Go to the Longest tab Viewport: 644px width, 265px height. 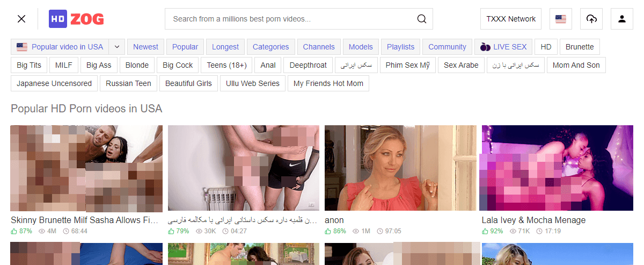(225, 47)
